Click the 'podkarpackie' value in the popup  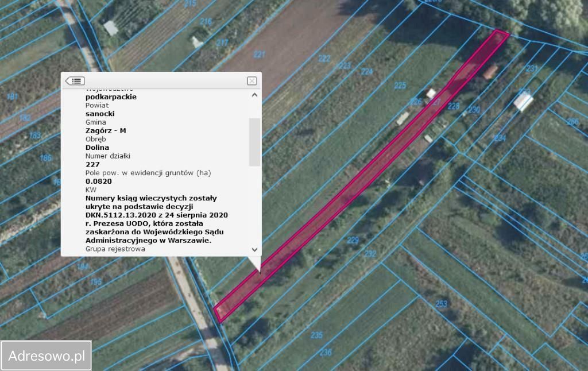pos(111,97)
